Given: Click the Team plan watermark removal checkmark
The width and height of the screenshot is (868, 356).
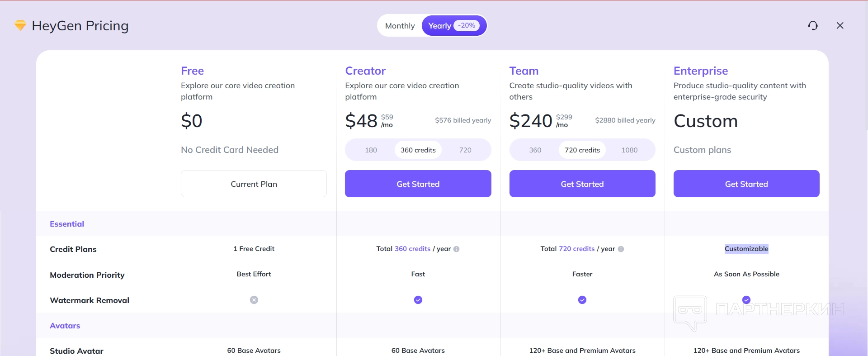Looking at the screenshot, I should (582, 300).
